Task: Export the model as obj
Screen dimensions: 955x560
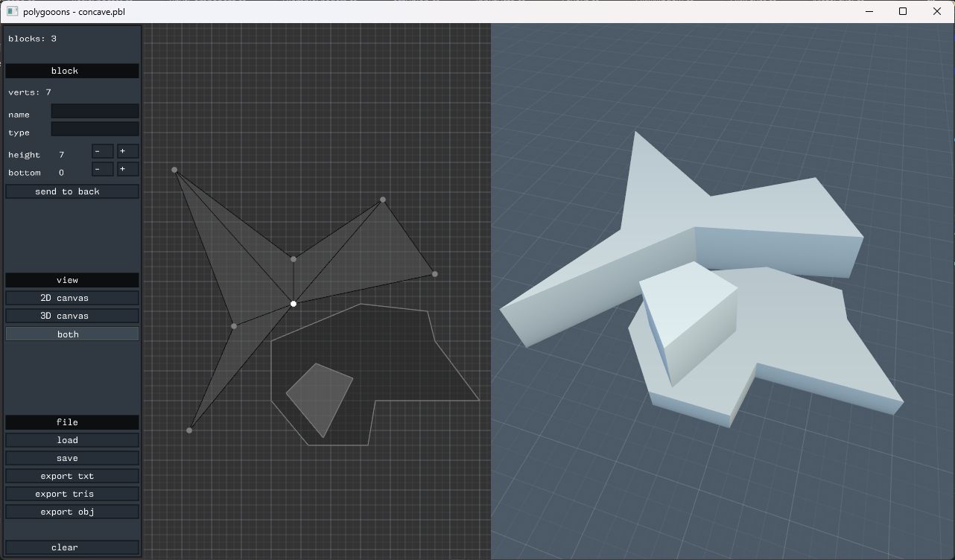Action: click(x=72, y=512)
